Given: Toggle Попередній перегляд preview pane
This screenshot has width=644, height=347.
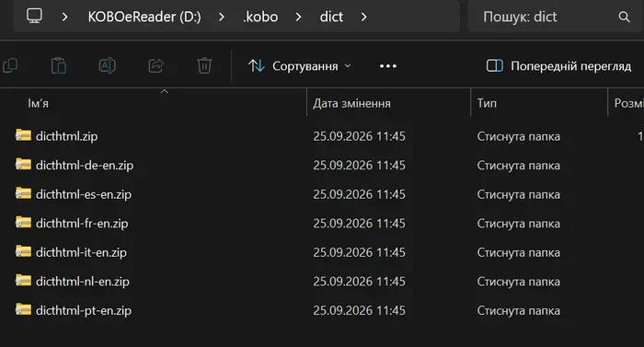Looking at the screenshot, I should [558, 65].
